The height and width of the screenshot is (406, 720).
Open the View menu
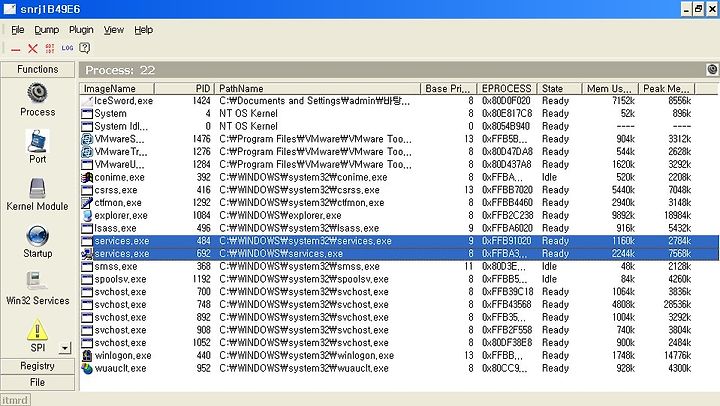(113, 30)
